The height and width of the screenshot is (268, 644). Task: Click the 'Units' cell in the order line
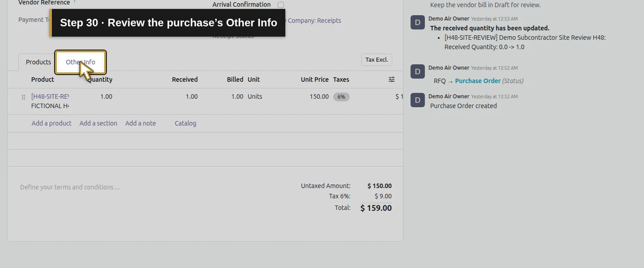click(255, 96)
